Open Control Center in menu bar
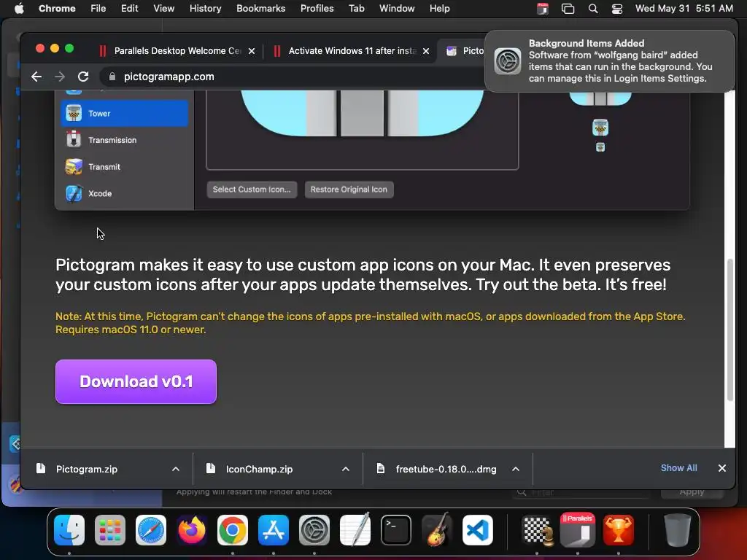Viewport: 747px width, 560px height. (x=617, y=9)
